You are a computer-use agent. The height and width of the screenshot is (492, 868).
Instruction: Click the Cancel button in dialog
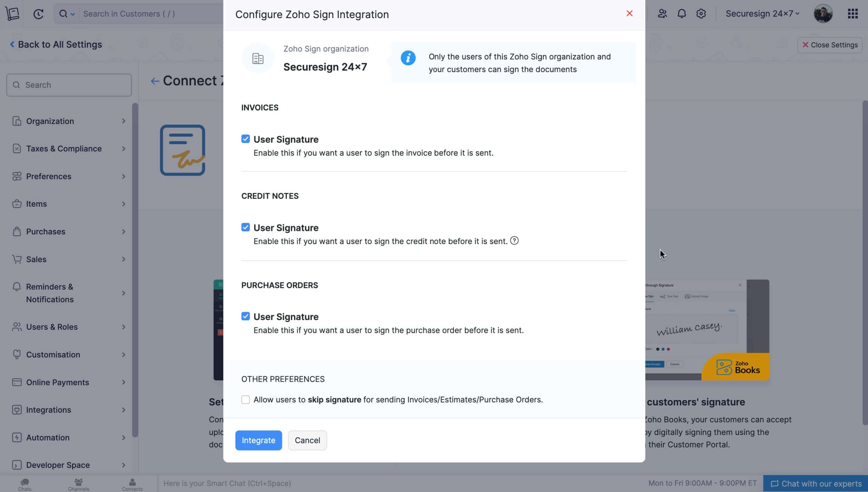coord(307,440)
